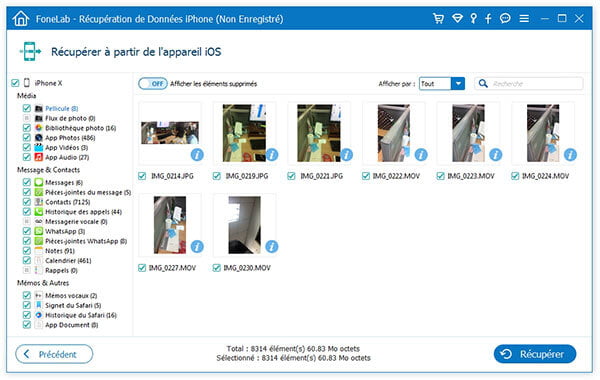Show info for IMG_0222.MOV

(x=421, y=155)
